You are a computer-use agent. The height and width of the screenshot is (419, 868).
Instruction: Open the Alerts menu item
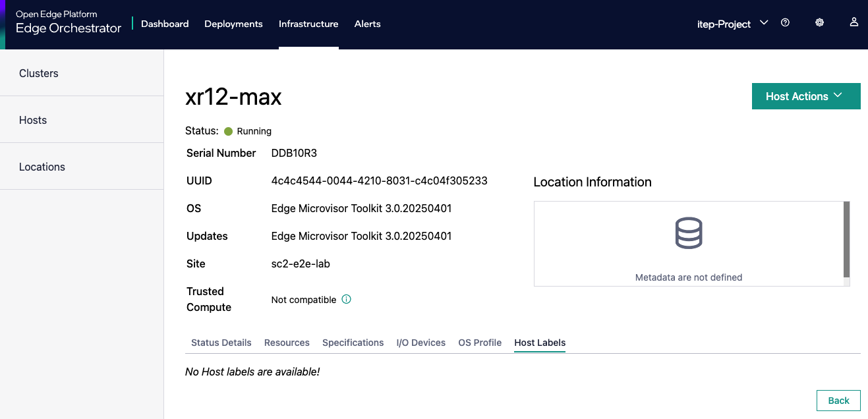click(367, 24)
